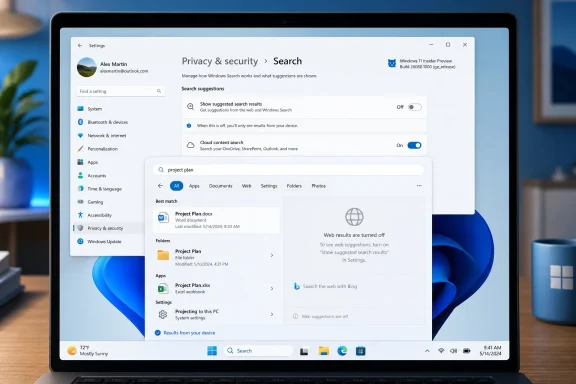Open Microsoft Store from the taskbar
This screenshot has height=384, width=576.
tap(361, 351)
